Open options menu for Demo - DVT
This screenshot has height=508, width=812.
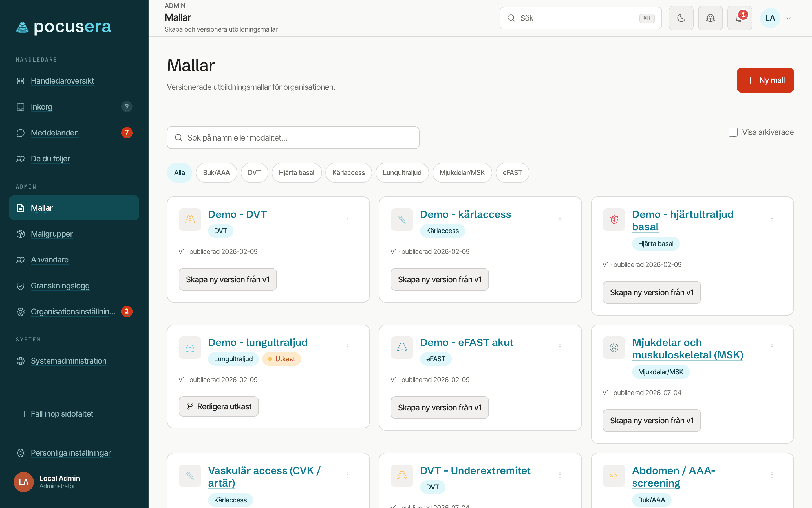[x=348, y=218]
